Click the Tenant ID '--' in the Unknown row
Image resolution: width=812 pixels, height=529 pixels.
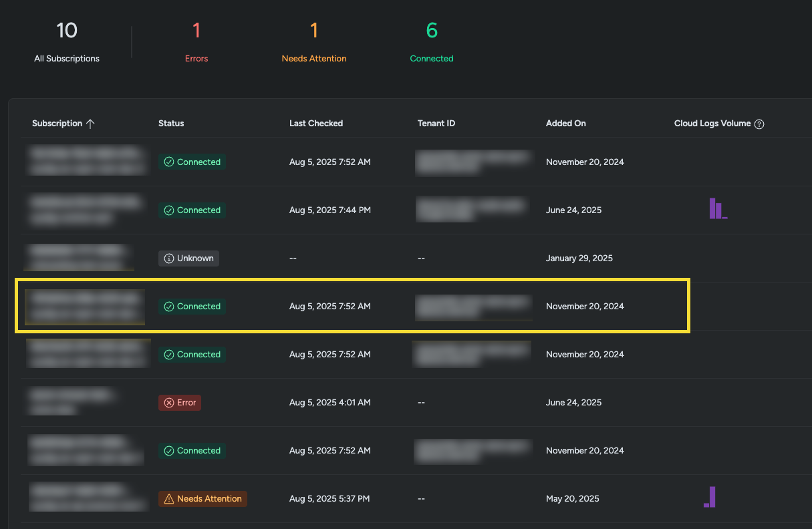pos(421,258)
